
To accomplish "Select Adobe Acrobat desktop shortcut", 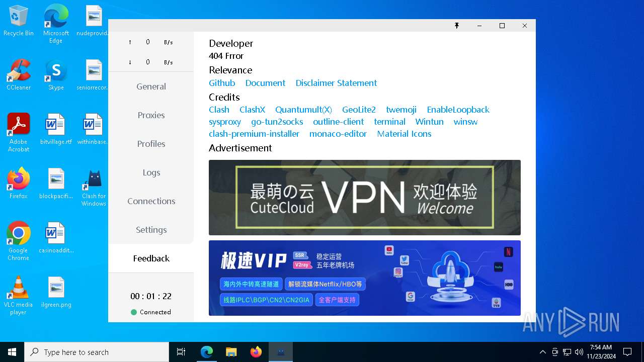I will point(19,133).
